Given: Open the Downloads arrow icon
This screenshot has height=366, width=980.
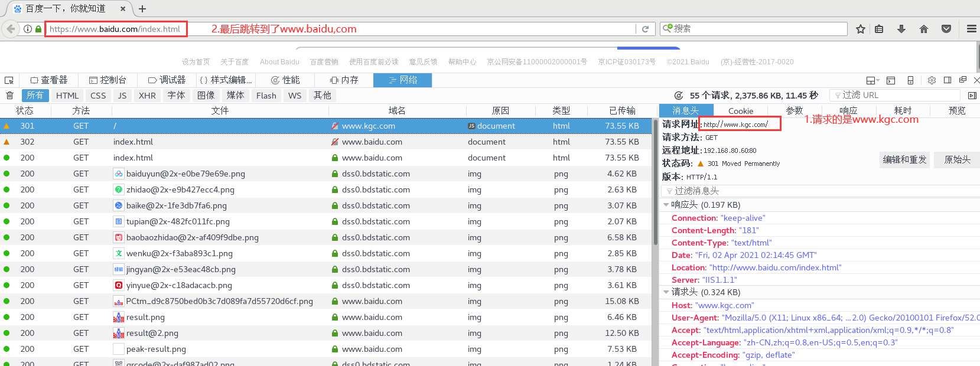Looking at the screenshot, I should 901,29.
